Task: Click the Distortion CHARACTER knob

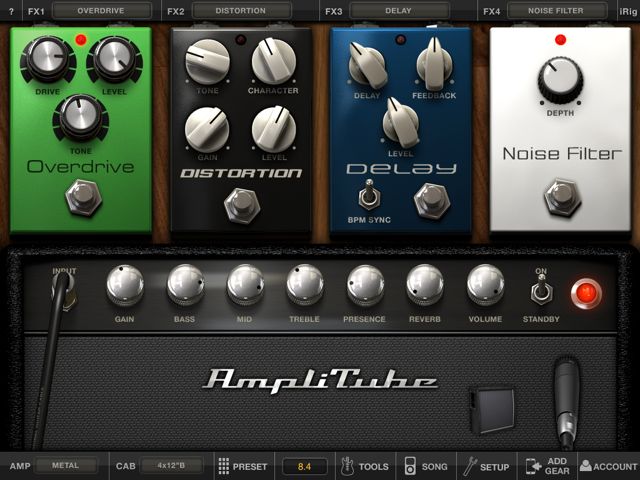Action: pos(273,61)
